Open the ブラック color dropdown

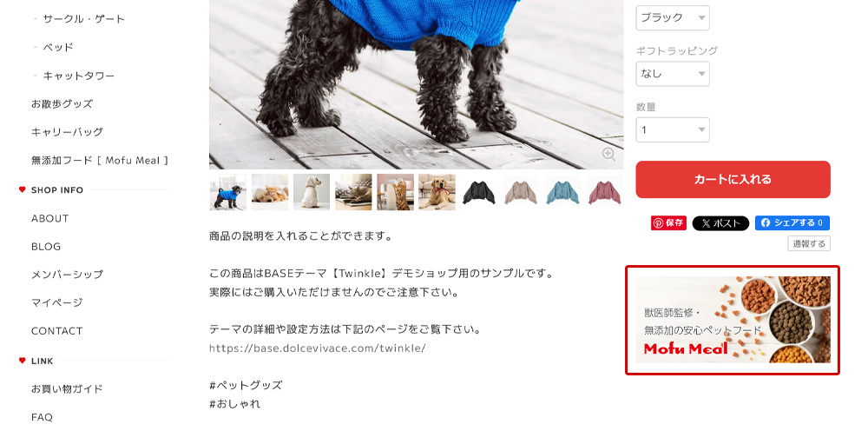pos(673,17)
